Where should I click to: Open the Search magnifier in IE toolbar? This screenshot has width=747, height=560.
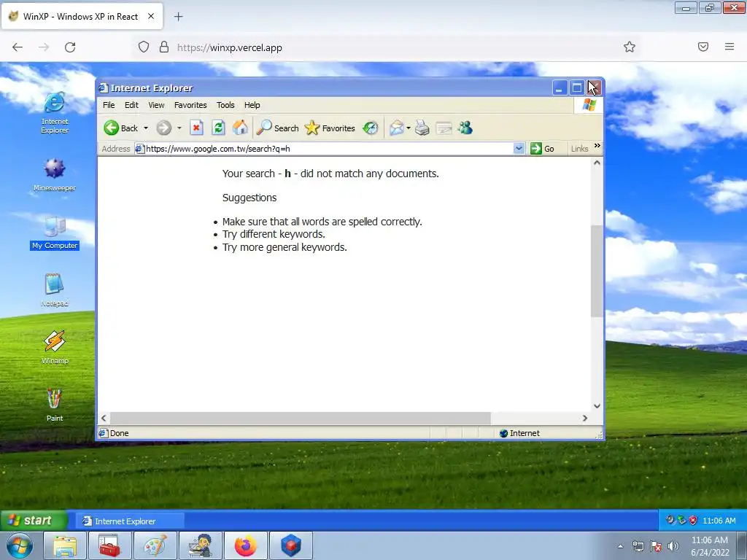278,128
